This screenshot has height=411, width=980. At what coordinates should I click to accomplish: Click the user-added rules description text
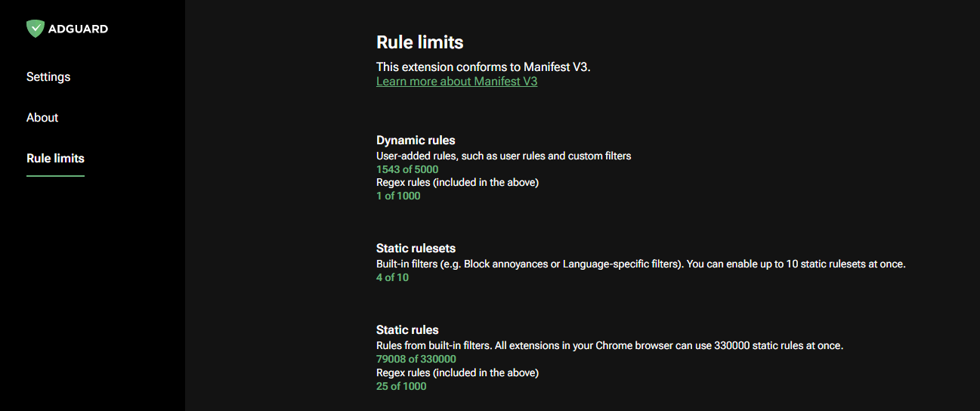503,156
